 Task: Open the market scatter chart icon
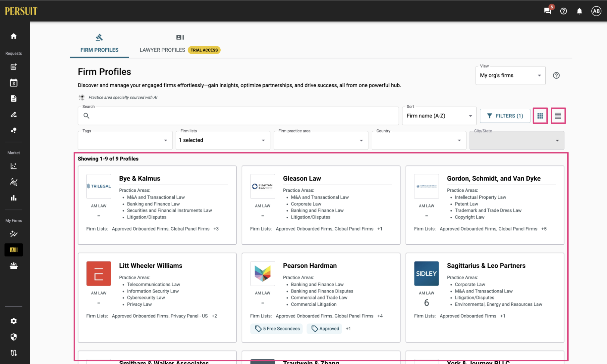14,166
